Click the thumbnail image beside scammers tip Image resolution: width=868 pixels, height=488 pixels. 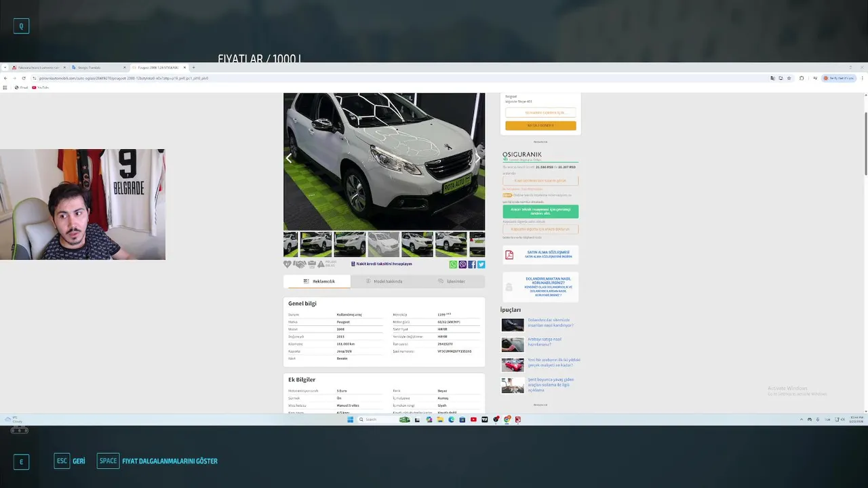513,325
